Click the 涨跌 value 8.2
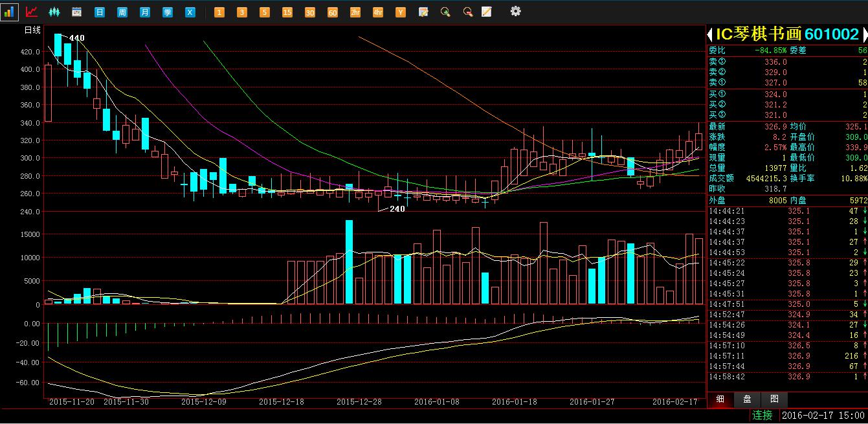 coord(780,137)
